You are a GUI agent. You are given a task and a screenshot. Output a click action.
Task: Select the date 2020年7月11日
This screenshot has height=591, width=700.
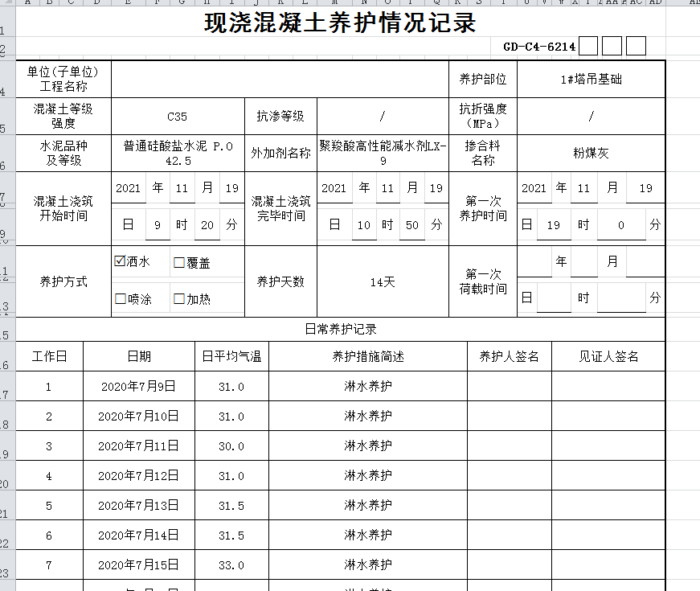click(139, 445)
